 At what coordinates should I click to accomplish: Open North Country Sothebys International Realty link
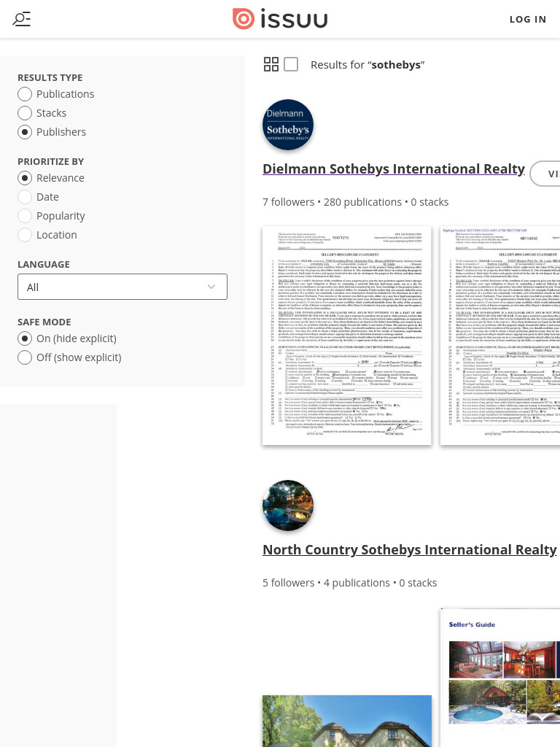click(x=410, y=550)
